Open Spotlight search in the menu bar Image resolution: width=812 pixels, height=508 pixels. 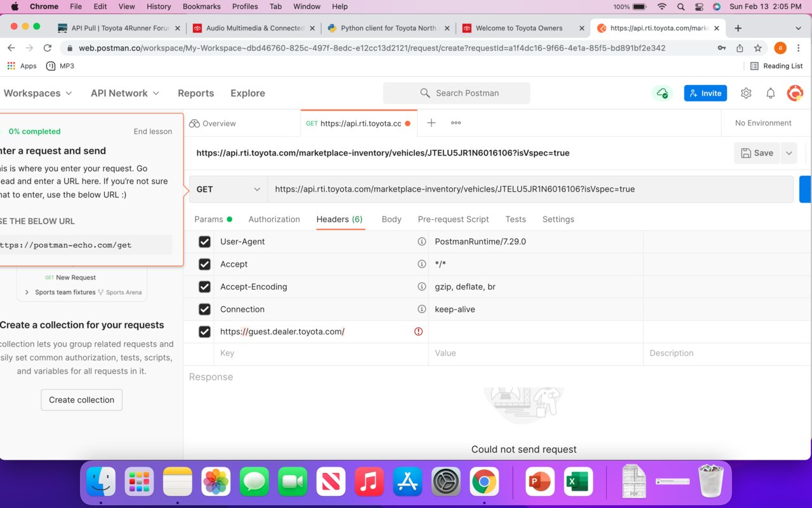coord(681,6)
